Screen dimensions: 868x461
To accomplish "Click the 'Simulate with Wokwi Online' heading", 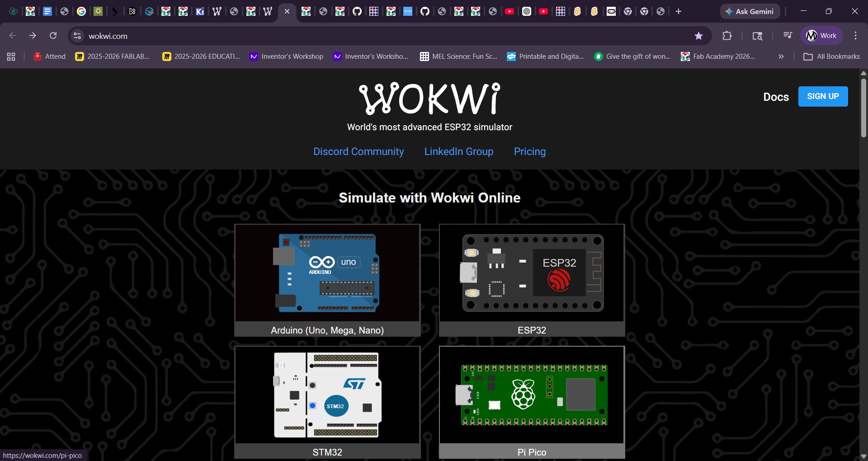I will click(x=429, y=198).
